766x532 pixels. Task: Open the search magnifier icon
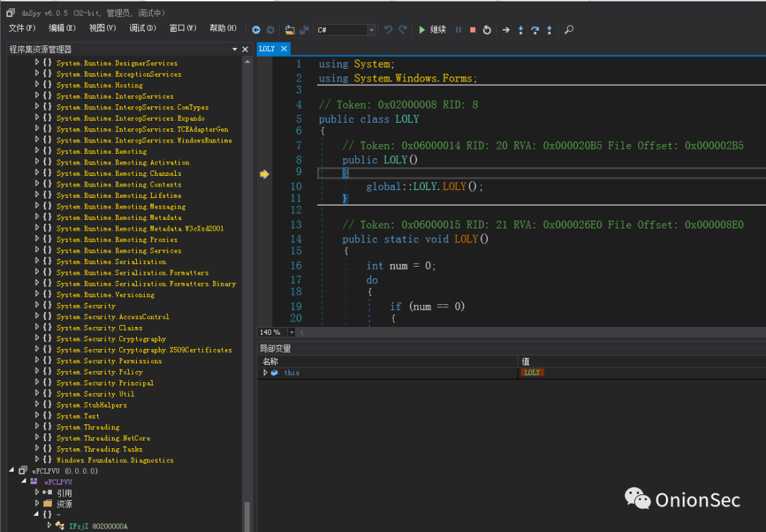click(x=569, y=30)
